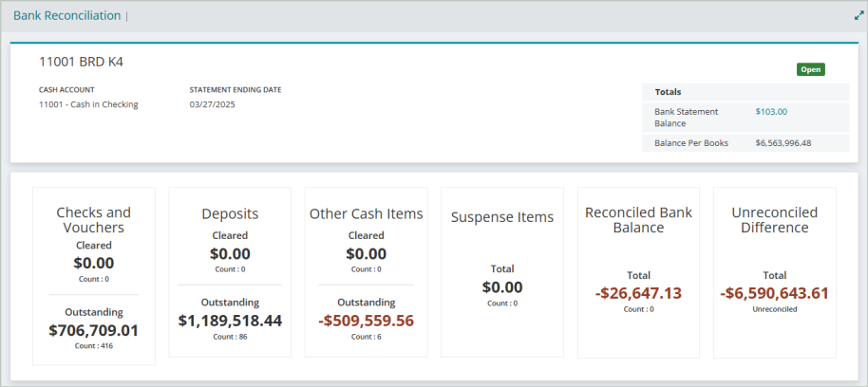Viewport: 868px width, 387px height.
Task: Click the 11001 BRD K4 reconciliation heading
Action: (81, 62)
